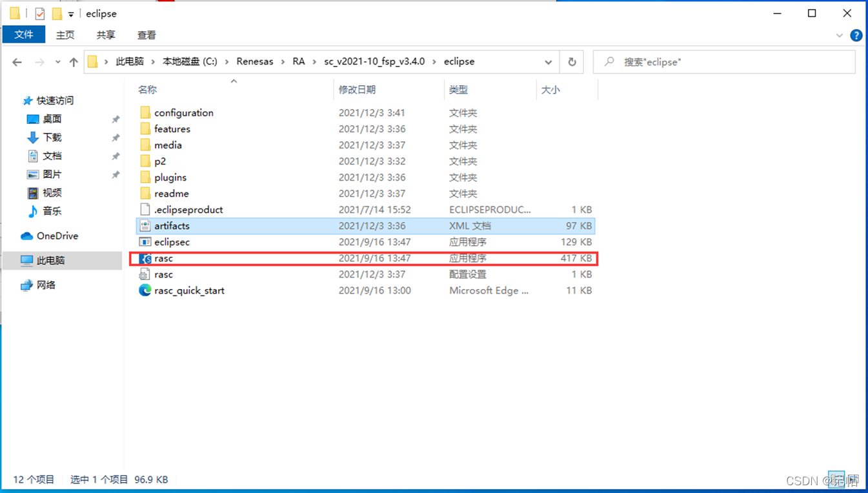868x493 pixels.
Task: Navigate to Renesas in address breadcrumb
Action: [x=255, y=62]
